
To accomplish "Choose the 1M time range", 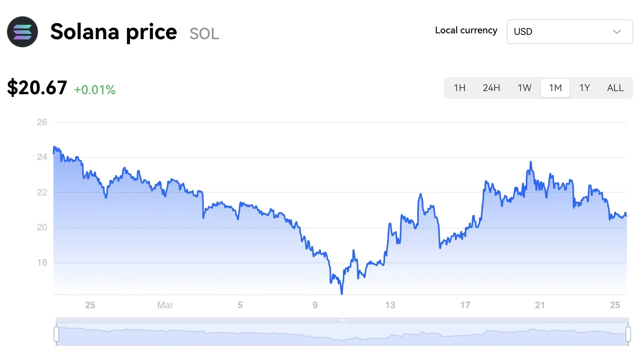I will [555, 88].
